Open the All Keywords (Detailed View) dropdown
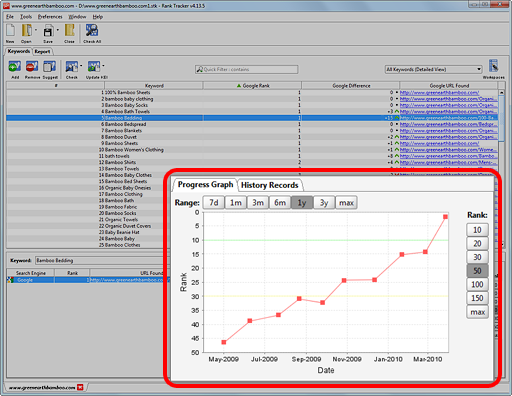Viewport: 512px width, 396px height. pos(433,69)
